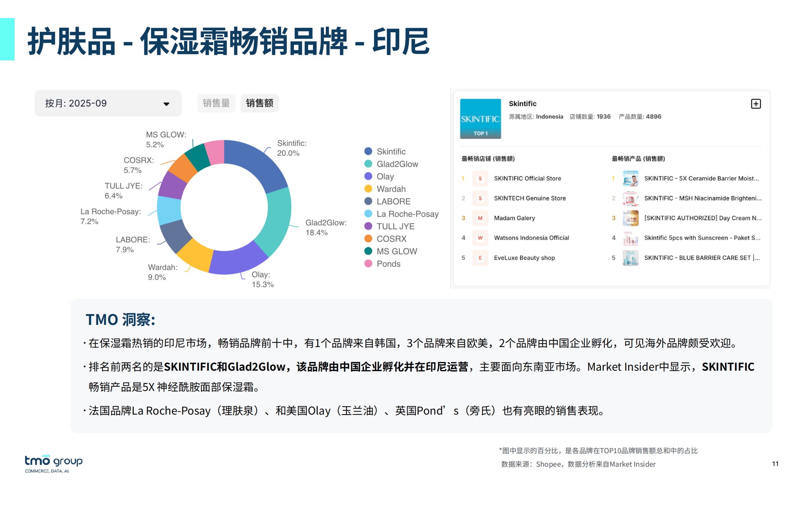Viewport: 812px width, 508px height.
Task: Click the Madam Galery M icon
Action: (x=480, y=218)
